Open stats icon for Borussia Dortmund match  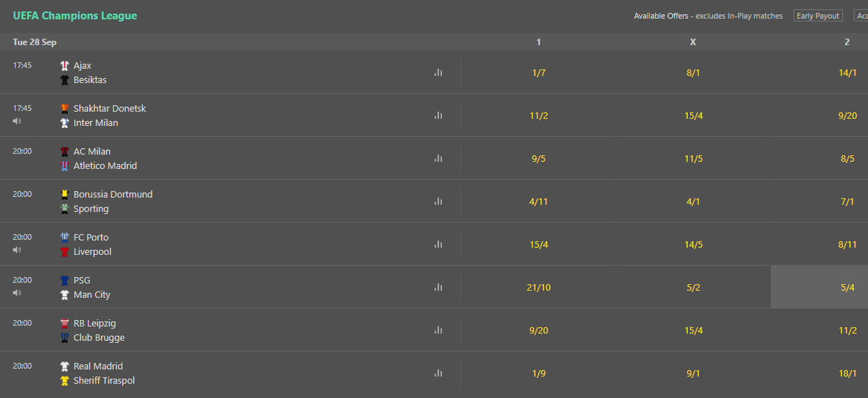438,201
